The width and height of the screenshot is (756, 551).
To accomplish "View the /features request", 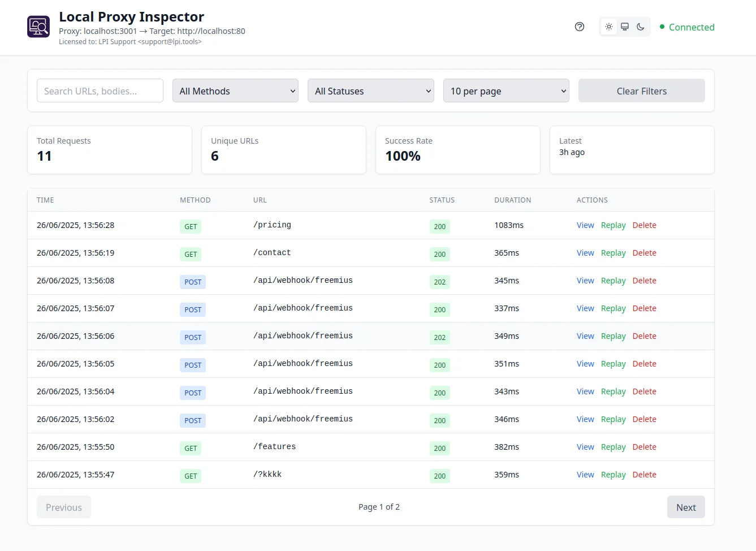I will (x=585, y=447).
